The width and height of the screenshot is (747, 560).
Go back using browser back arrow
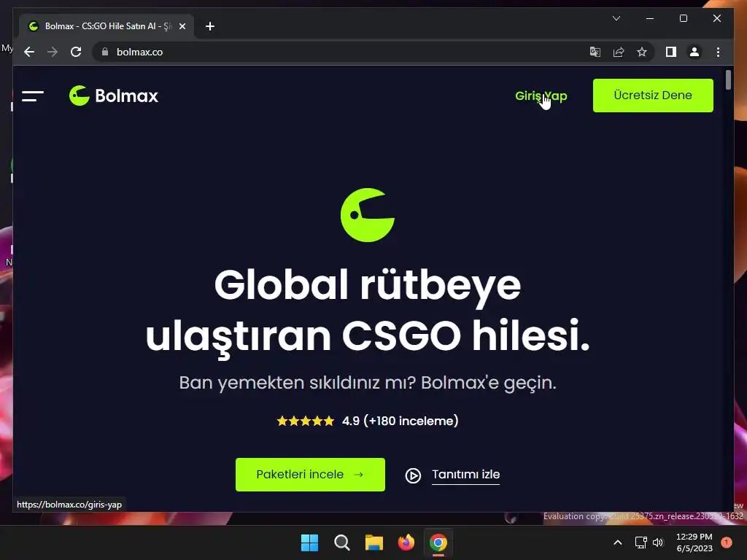point(29,52)
